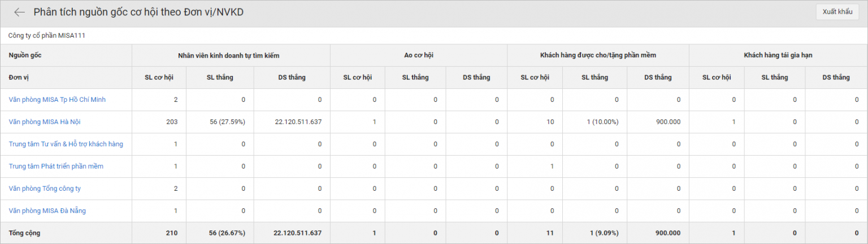The image size is (868, 244).
Task: Click Nhân viên kinh doanh tự tìm kiếm header
Action: pyautogui.click(x=231, y=55)
